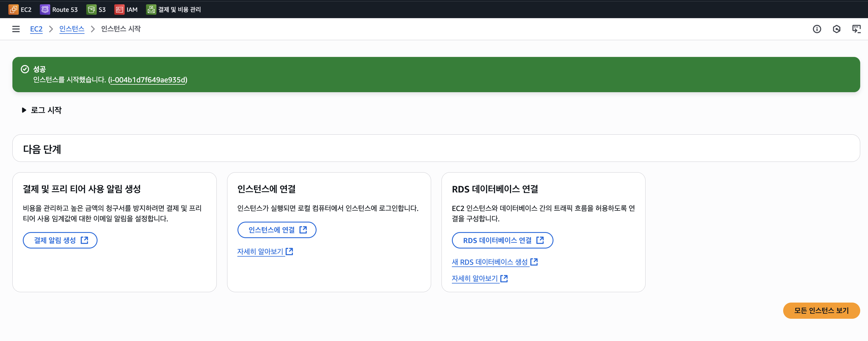Click the 인스턴스에 연결 button

tap(277, 230)
